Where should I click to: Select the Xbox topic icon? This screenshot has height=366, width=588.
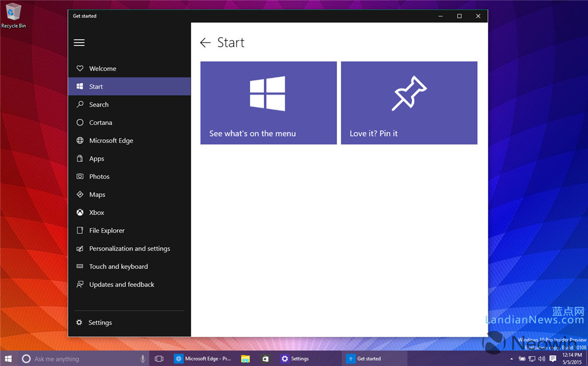(79, 212)
